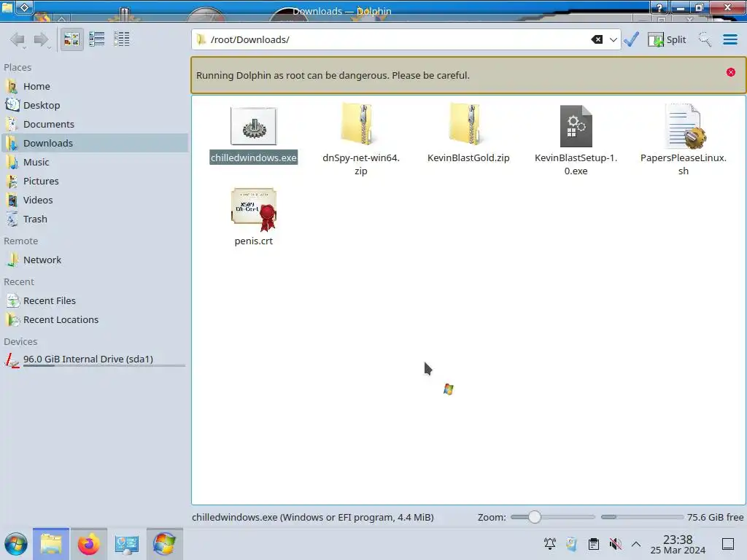Screen dimensions: 747x560
Task: Open Documents in Places
Action: click(x=96, y=124)
